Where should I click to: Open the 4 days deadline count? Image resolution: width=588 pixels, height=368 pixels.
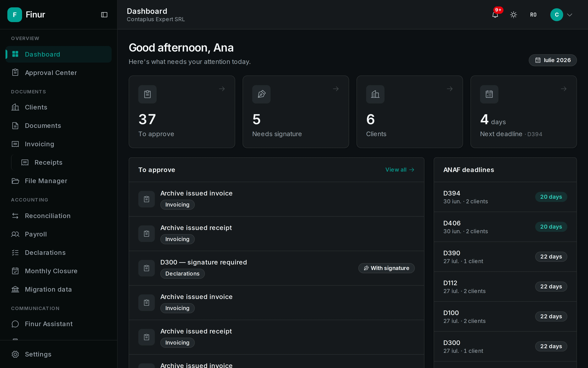pyautogui.click(x=493, y=119)
